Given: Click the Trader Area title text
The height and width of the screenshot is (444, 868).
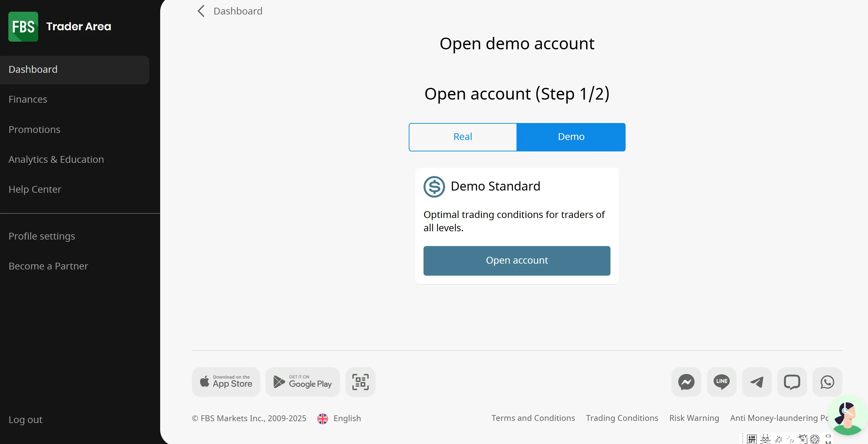Looking at the screenshot, I should (79, 26).
